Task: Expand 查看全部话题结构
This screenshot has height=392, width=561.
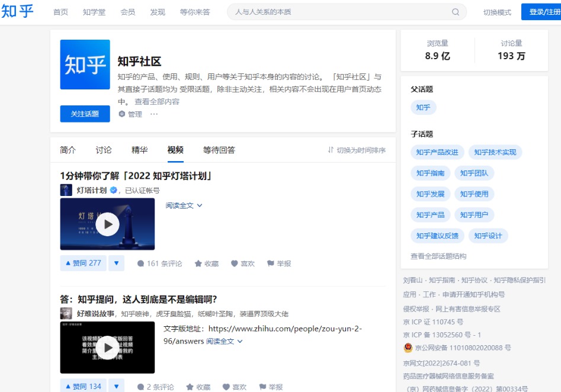Action: click(x=438, y=256)
